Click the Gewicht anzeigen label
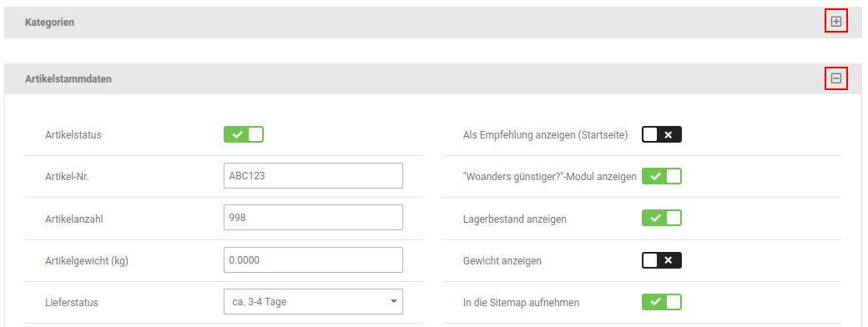Viewport: 868px width, 327px height. pos(502,260)
